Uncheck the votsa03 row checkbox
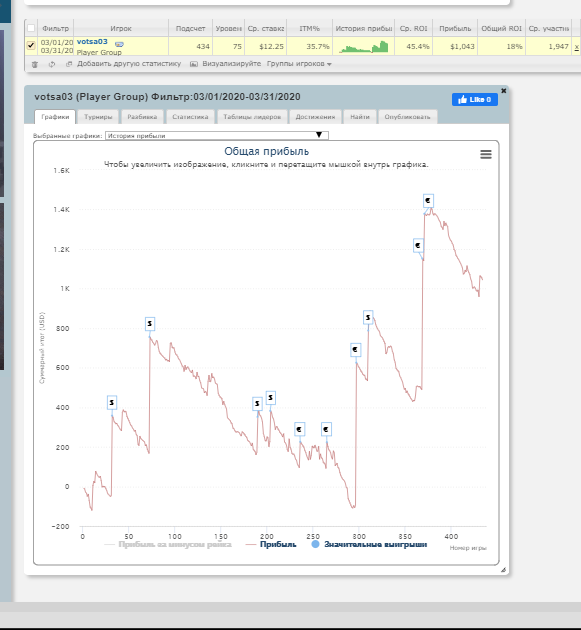The image size is (581, 630). [31, 45]
